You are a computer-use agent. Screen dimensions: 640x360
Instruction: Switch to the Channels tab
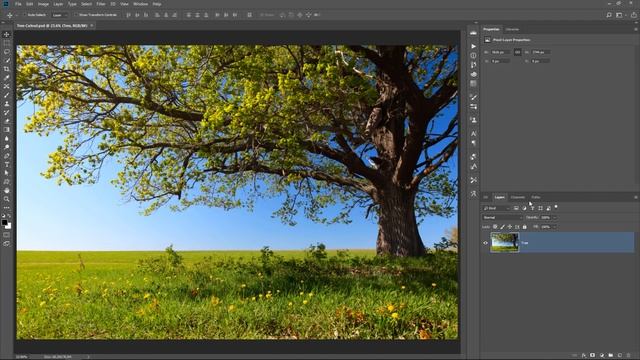click(x=518, y=197)
